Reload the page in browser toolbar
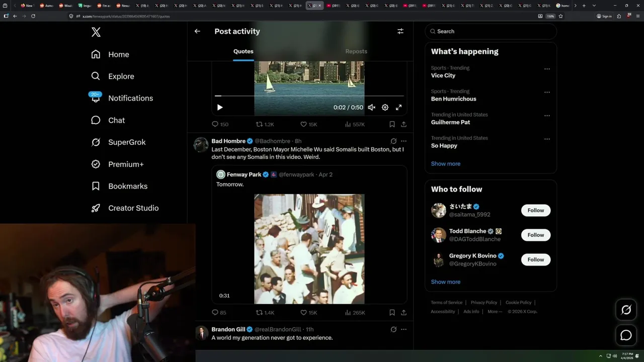The width and height of the screenshot is (644, 362). (33, 16)
